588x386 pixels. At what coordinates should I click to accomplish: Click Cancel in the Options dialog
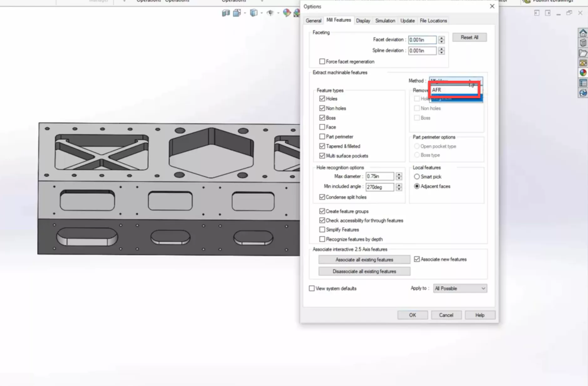pos(446,315)
